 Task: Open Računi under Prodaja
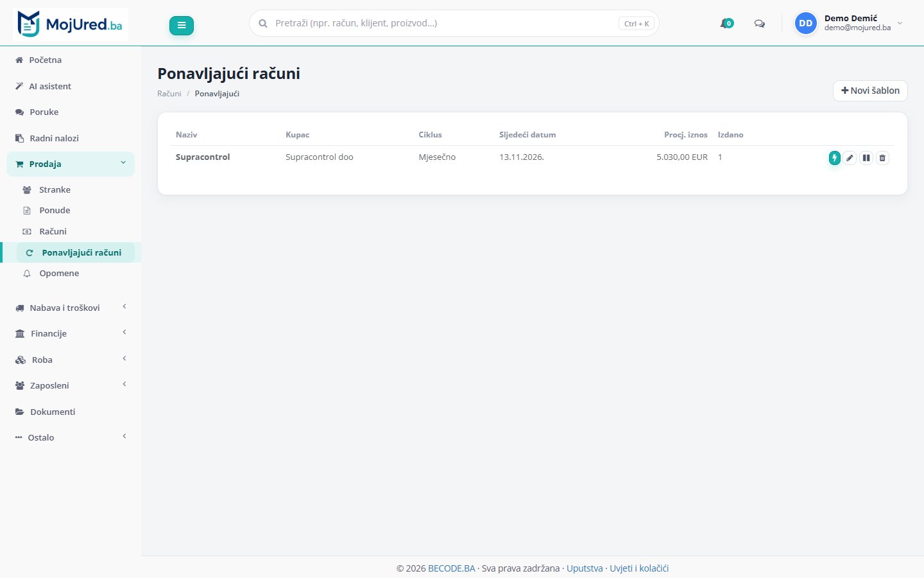[x=76, y=231]
